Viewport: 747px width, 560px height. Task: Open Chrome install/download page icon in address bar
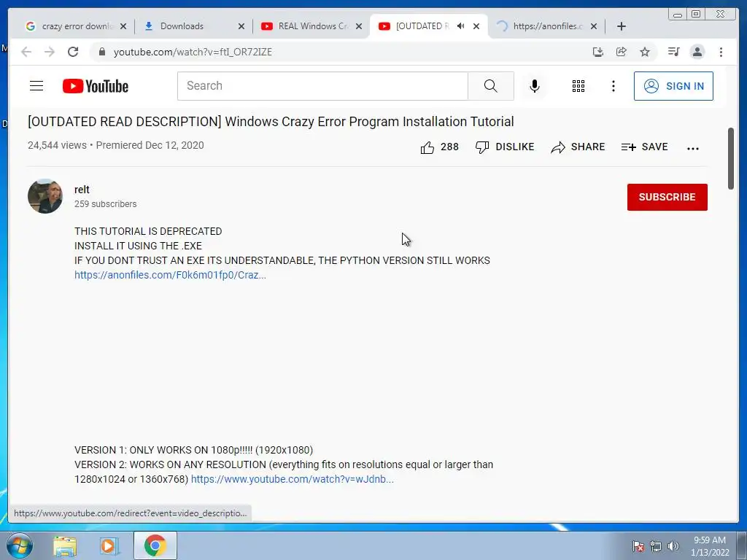coord(598,52)
